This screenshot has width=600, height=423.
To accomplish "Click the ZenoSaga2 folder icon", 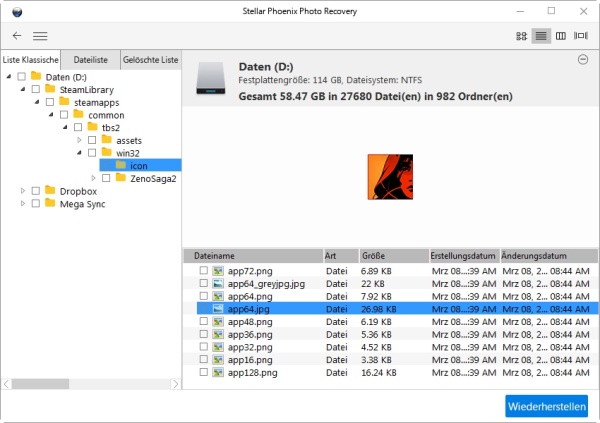I will [x=121, y=178].
